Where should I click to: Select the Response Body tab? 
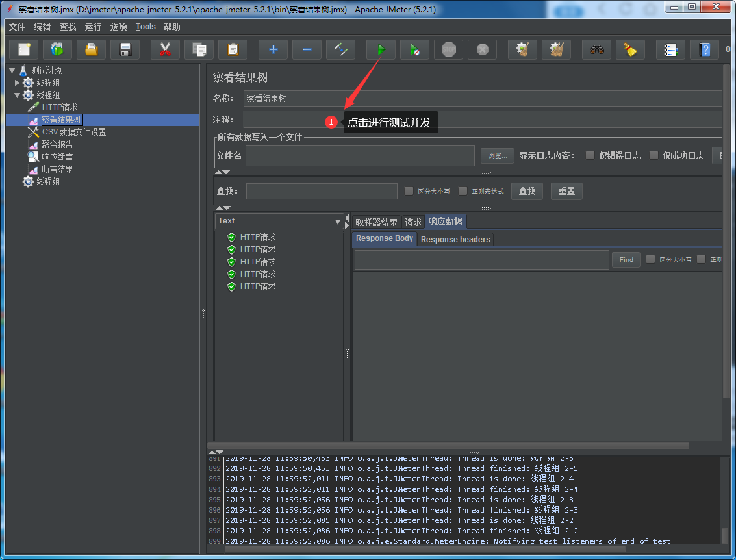(x=385, y=238)
